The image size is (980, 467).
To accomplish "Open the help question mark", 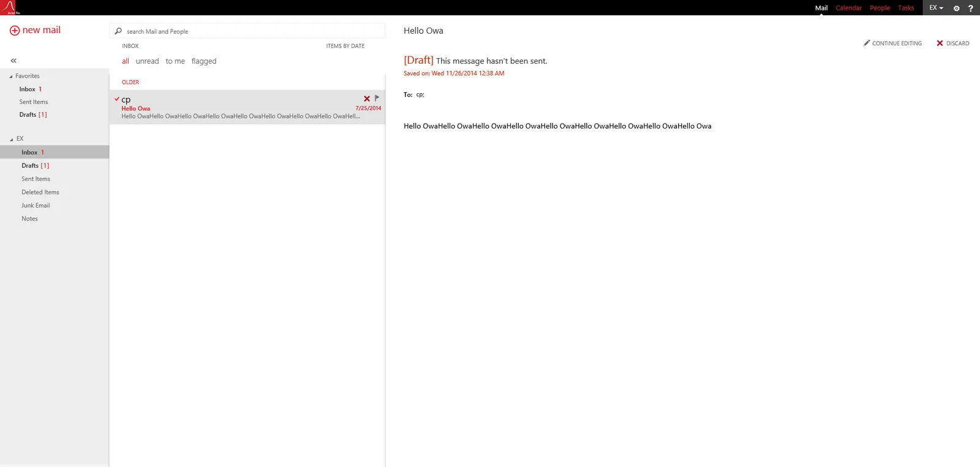I will [971, 8].
